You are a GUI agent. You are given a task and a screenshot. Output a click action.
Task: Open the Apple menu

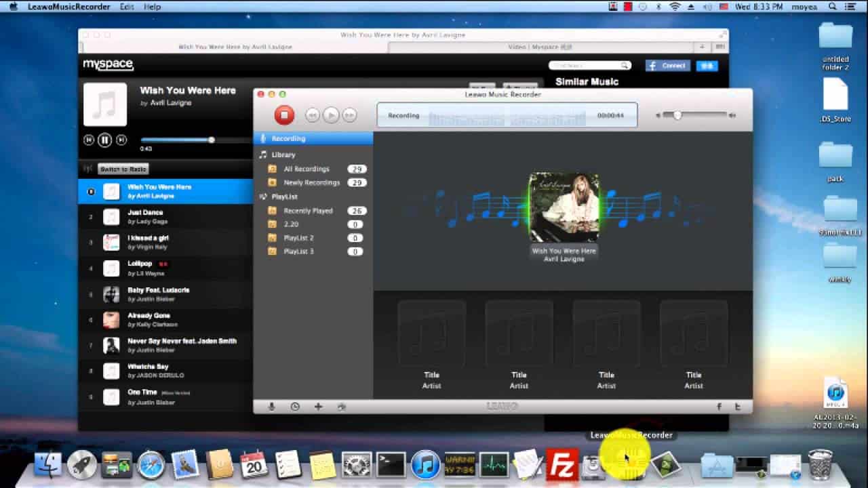click(13, 7)
